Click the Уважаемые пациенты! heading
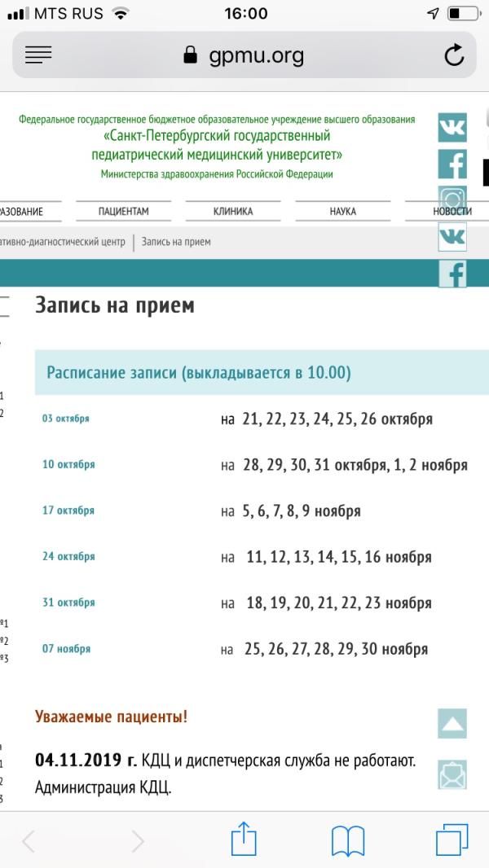The height and width of the screenshot is (868, 489). coord(112,717)
